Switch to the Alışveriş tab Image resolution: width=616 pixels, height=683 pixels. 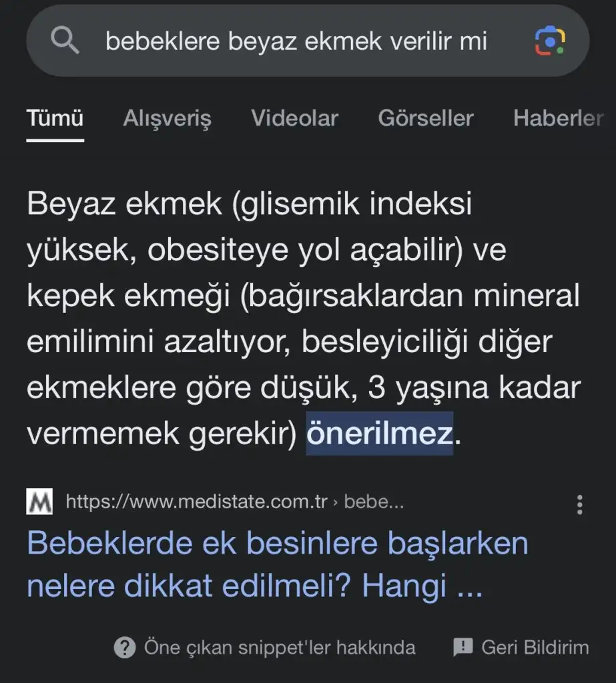pos(167,119)
